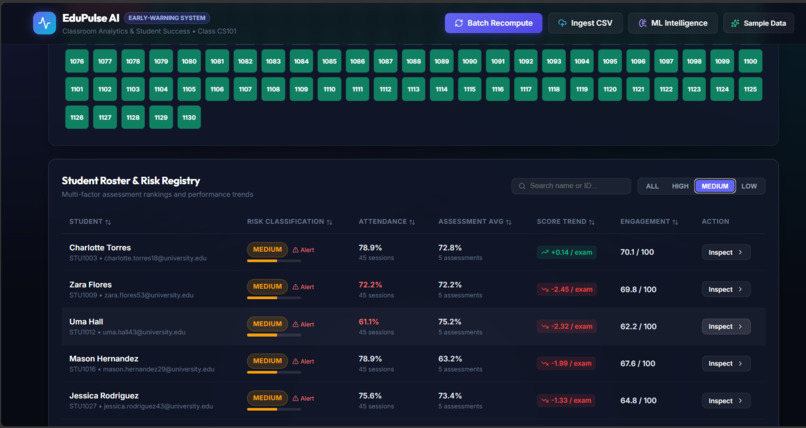
Task: Click the 62.2 / 100 engagement value
Action: click(x=637, y=326)
